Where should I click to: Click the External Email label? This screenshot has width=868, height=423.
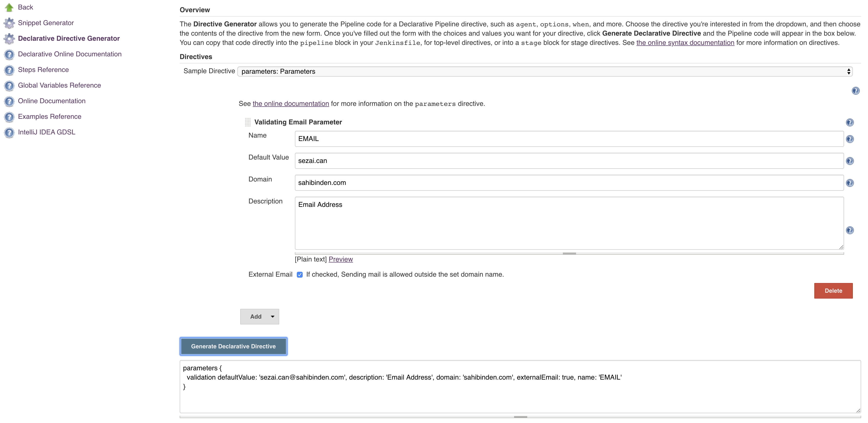(x=270, y=274)
